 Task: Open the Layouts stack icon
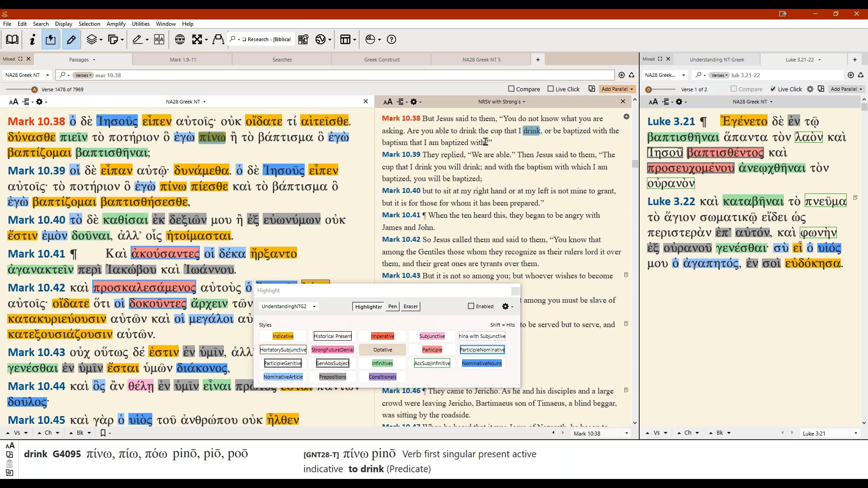(93, 39)
